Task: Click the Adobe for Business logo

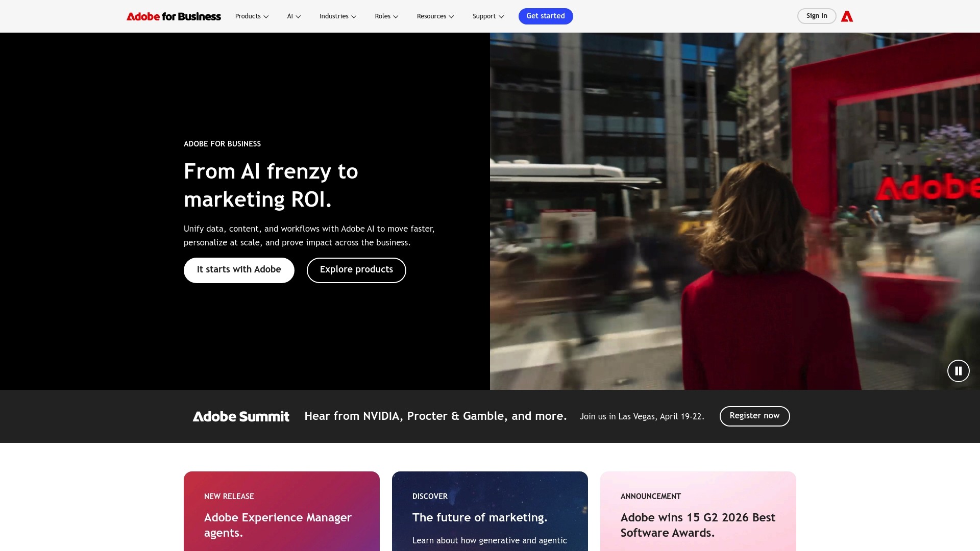Action: [174, 16]
